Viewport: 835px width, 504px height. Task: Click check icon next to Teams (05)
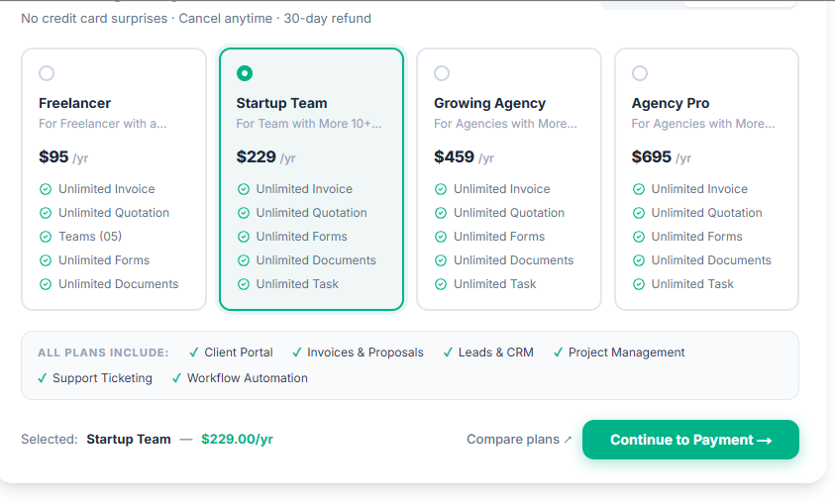[46, 237]
